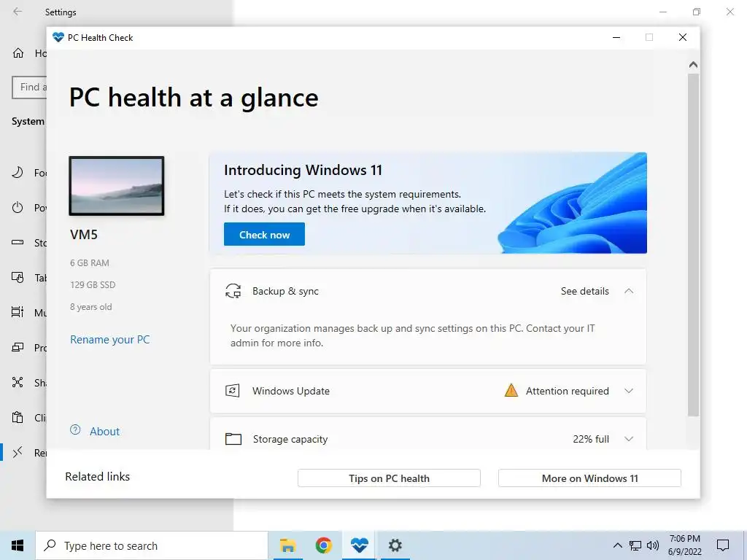This screenshot has width=747, height=560.
Task: Click More on Windows 11 button
Action: [589, 478]
